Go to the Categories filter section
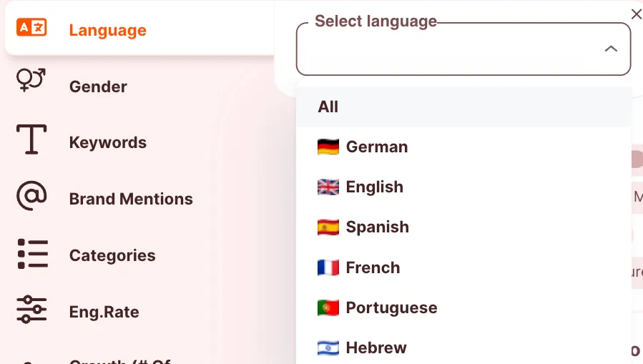643x364 pixels. click(112, 255)
